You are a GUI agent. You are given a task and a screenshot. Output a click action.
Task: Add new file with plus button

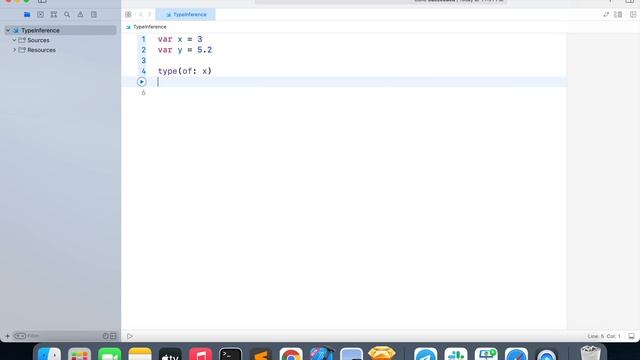coord(7,336)
